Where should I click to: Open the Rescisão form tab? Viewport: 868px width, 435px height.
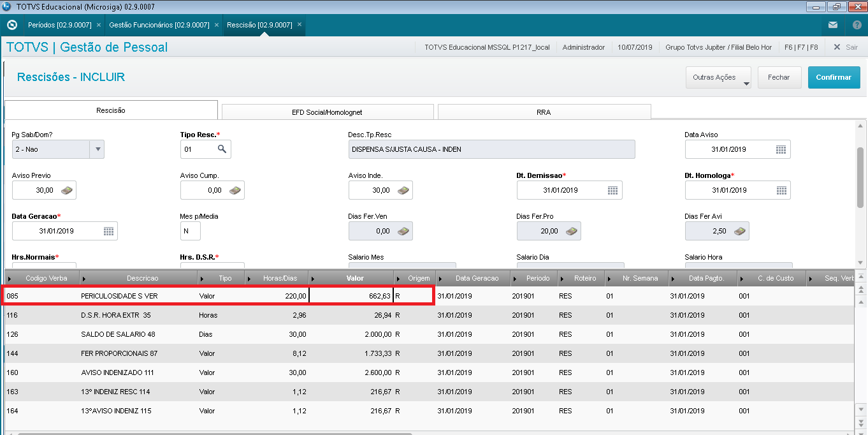(111, 110)
